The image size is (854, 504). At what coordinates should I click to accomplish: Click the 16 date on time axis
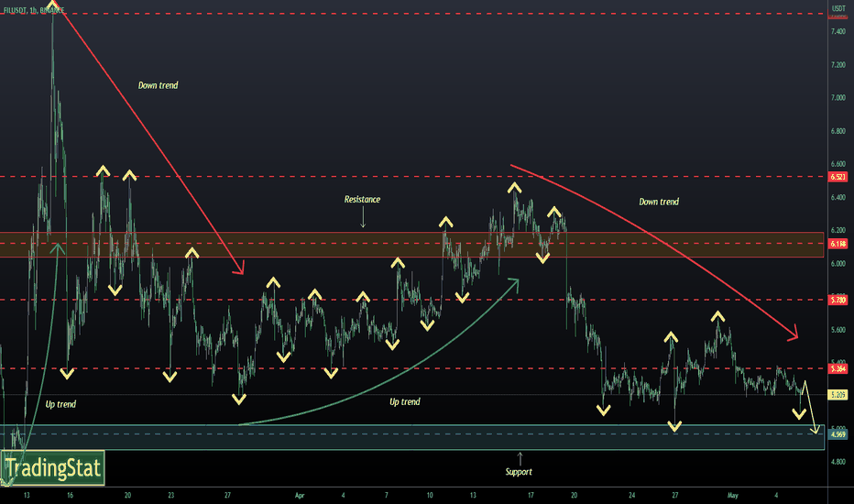coord(70,495)
